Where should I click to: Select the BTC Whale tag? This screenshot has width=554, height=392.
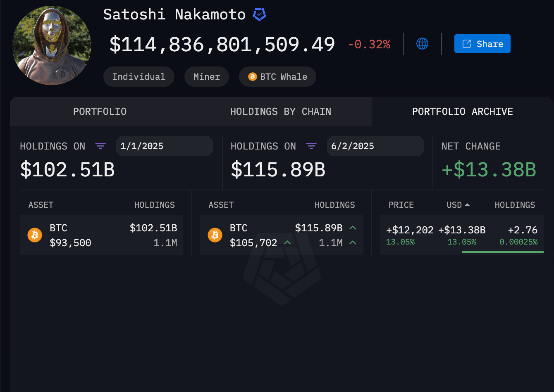(x=278, y=77)
